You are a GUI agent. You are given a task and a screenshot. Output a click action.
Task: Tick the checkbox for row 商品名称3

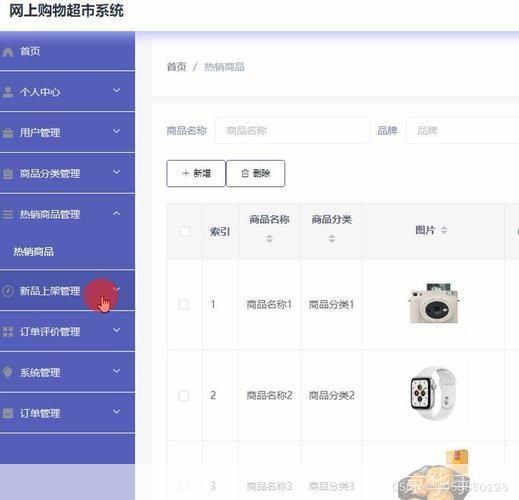tap(184, 486)
